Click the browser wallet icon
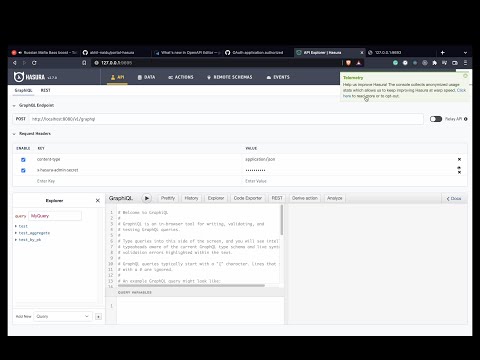Viewport: 480px width, 360px height. [455, 63]
